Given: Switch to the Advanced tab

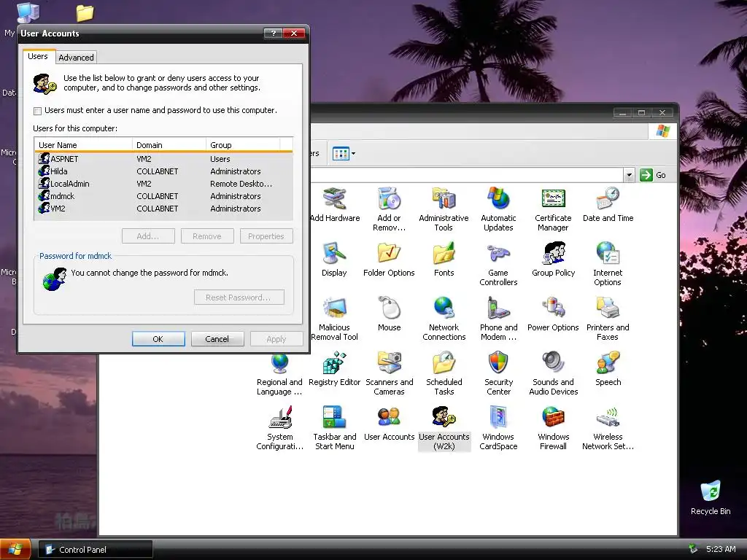Looking at the screenshot, I should pyautogui.click(x=76, y=57).
